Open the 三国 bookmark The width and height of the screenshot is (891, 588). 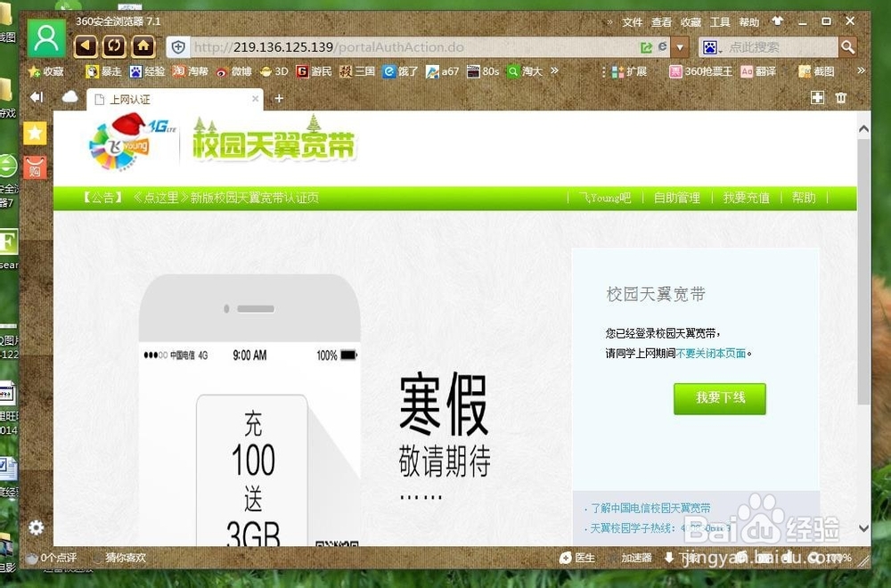tap(357, 71)
